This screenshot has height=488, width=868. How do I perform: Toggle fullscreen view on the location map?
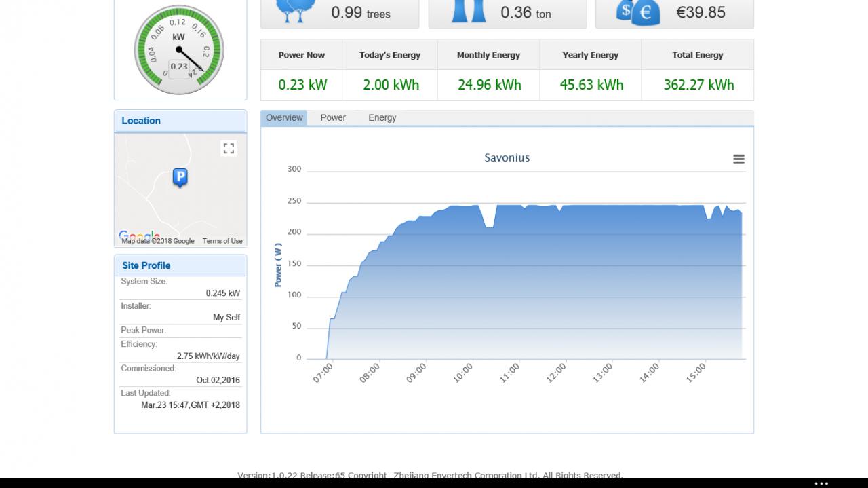tap(229, 148)
